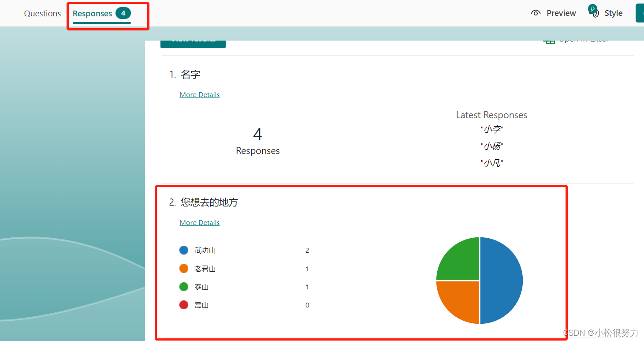644x341 pixels.
Task: Click the response count badge 4 on the Responses tab
Action: tap(123, 13)
